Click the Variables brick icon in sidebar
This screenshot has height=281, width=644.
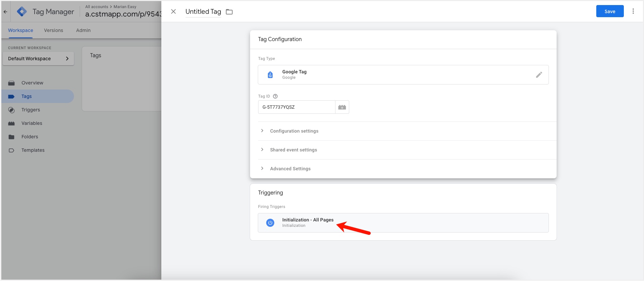tap(11, 123)
